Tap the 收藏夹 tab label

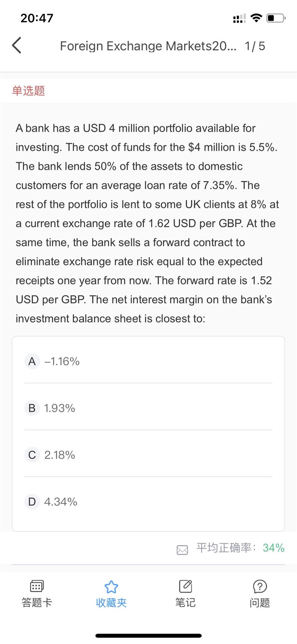pos(111,602)
